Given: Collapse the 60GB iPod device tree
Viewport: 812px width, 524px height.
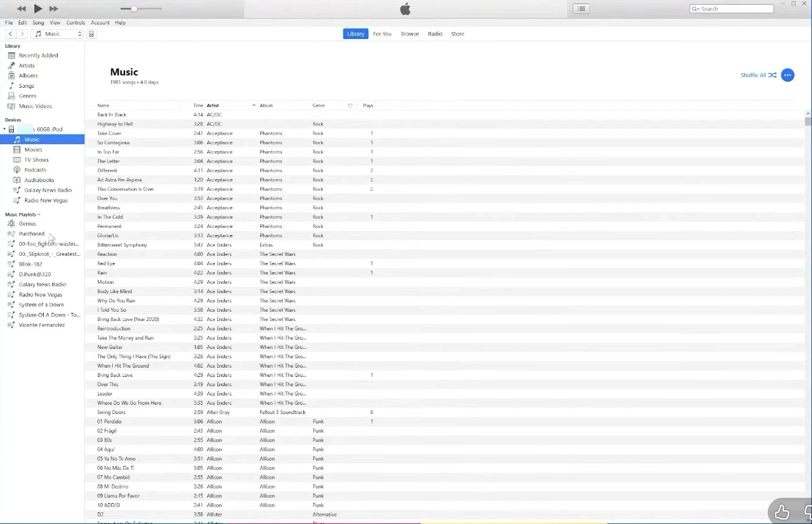Looking at the screenshot, I should 4,129.
